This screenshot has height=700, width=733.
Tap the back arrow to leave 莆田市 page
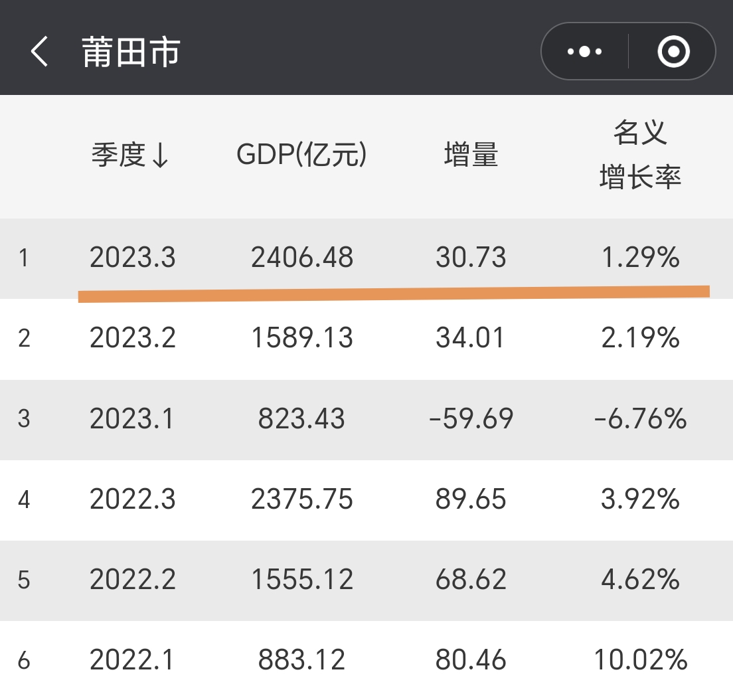[38, 50]
